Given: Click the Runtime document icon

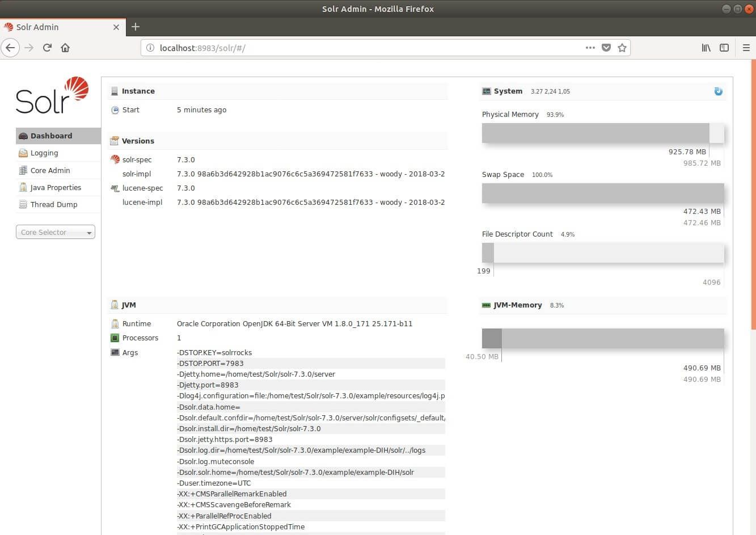Looking at the screenshot, I should click(115, 324).
